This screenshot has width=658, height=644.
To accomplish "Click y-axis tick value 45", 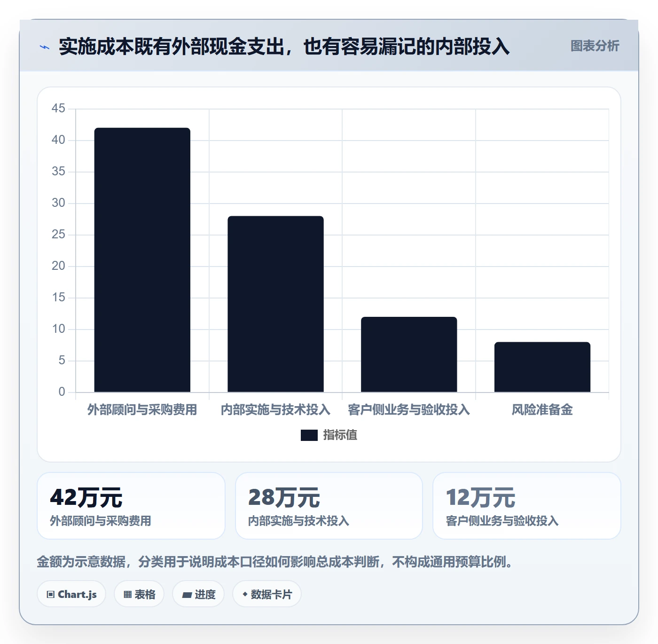I will pyautogui.click(x=58, y=109).
